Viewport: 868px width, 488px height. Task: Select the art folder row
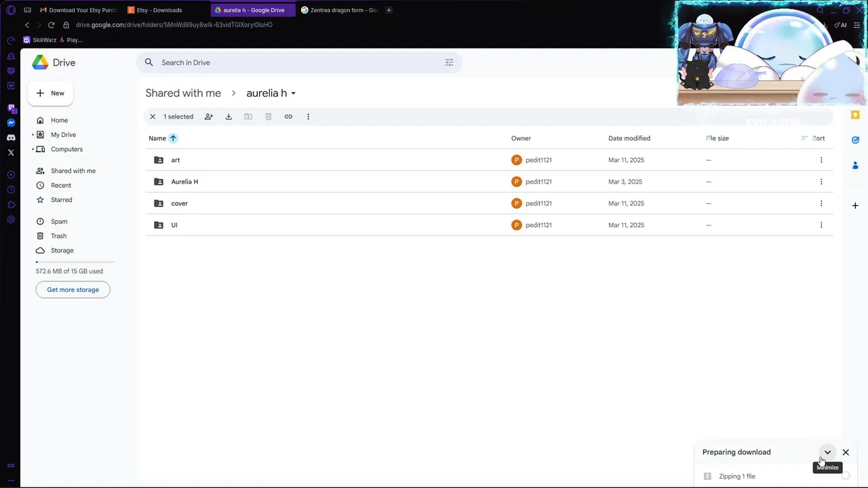point(489,160)
